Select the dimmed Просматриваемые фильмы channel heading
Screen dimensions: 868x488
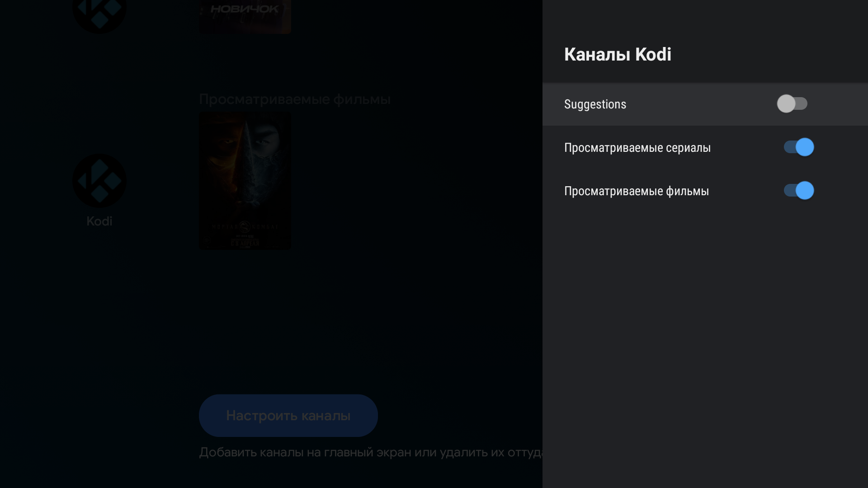pos(295,99)
